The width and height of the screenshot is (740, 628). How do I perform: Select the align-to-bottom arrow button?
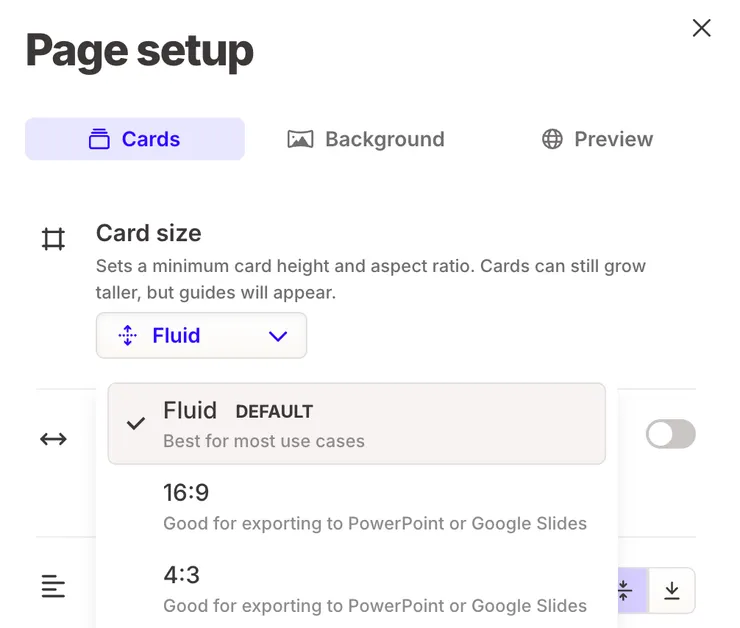(x=672, y=590)
